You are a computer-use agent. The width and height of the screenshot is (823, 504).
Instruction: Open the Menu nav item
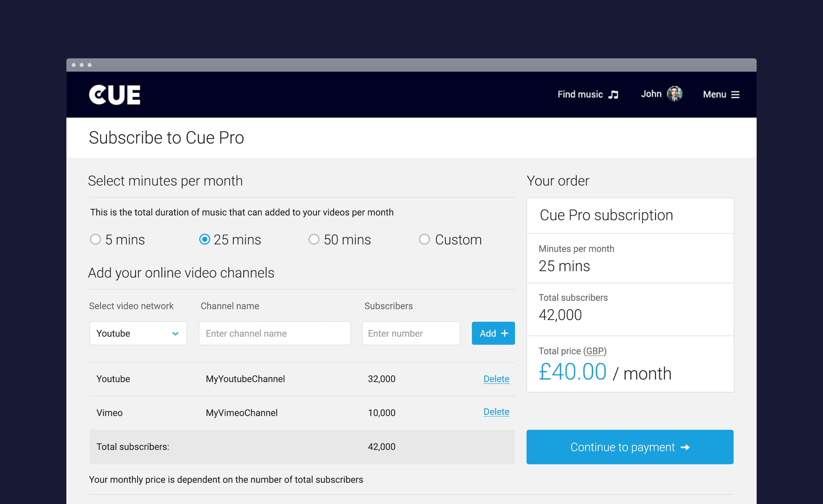714,94
